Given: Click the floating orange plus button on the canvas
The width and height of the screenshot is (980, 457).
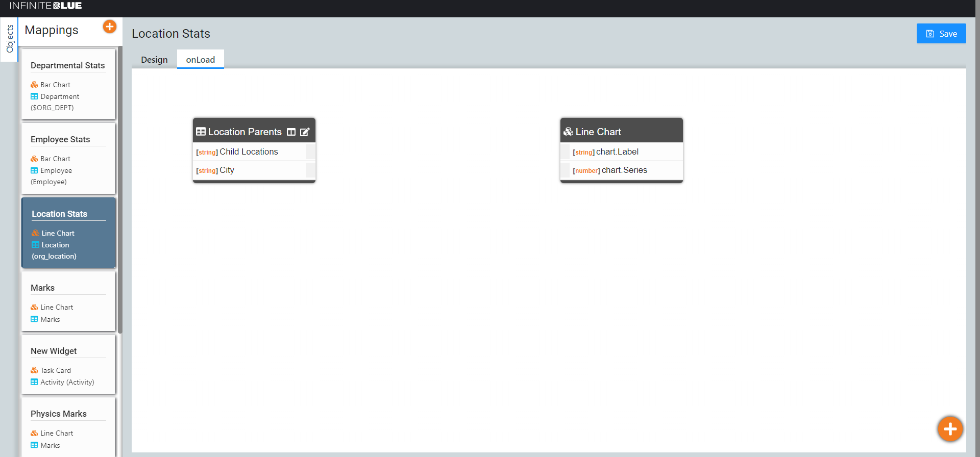Looking at the screenshot, I should click(x=950, y=429).
